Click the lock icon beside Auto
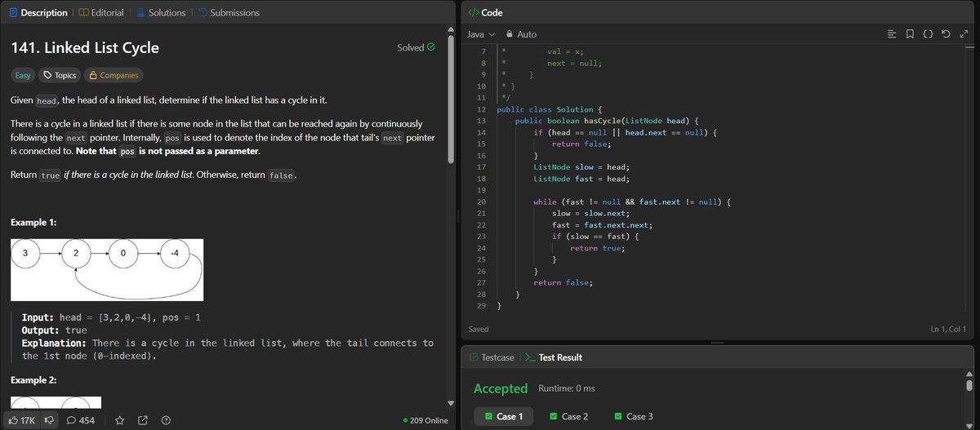The height and width of the screenshot is (430, 980). (510, 34)
